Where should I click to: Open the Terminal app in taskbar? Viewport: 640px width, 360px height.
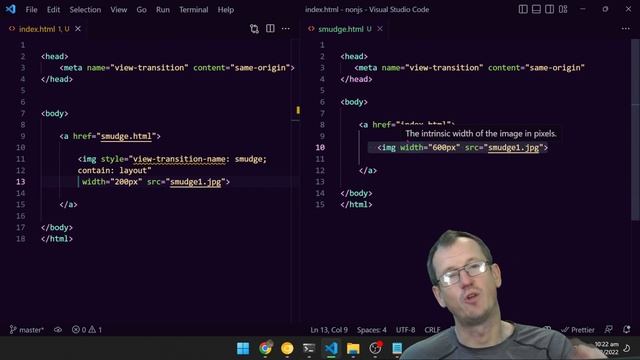tap(309, 348)
